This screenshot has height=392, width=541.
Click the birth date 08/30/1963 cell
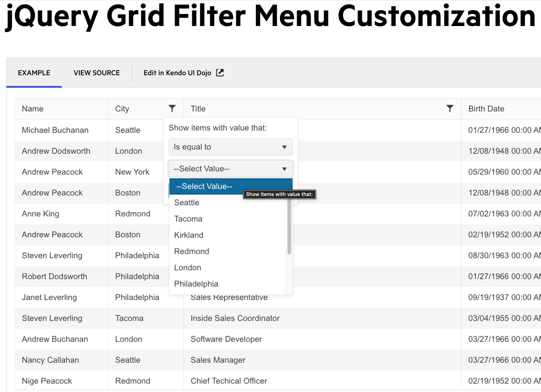(x=501, y=256)
